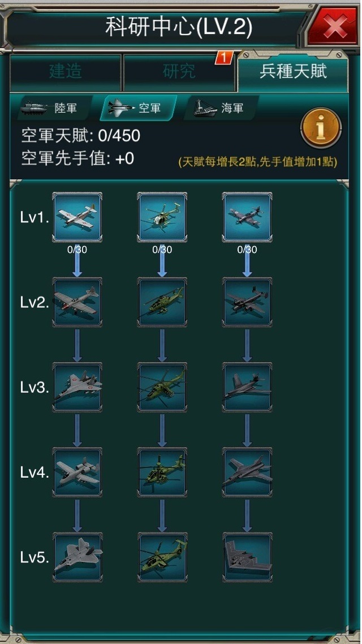Choose the Lv3 jet fighter icon
Viewport: 362px width, 644px height.
[x=77, y=387]
